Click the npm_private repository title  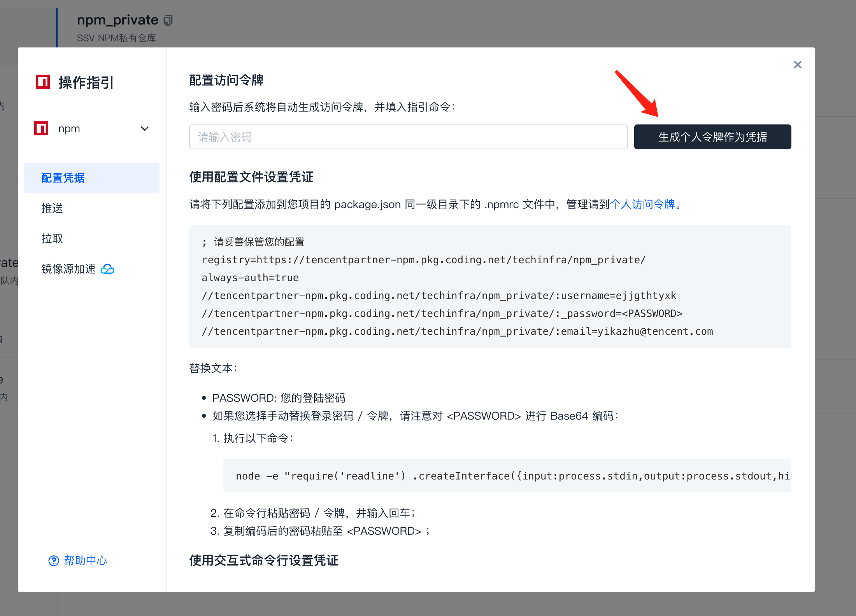118,20
